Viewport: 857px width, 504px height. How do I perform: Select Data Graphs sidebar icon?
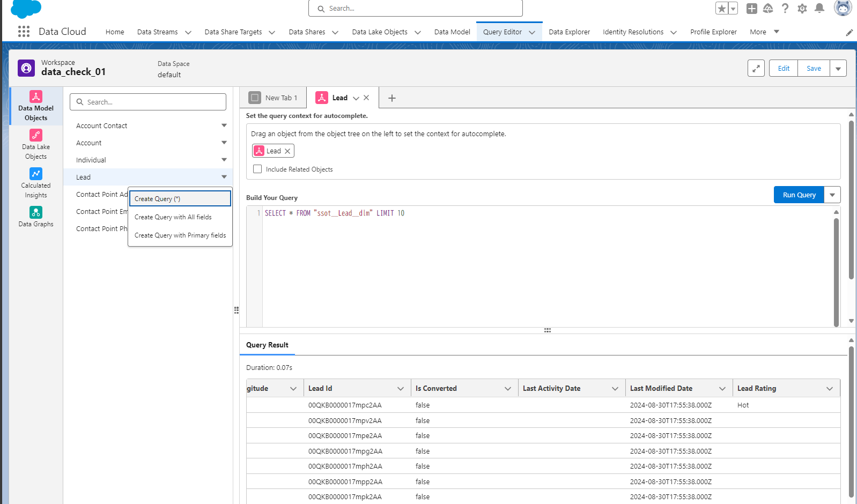coord(36,217)
